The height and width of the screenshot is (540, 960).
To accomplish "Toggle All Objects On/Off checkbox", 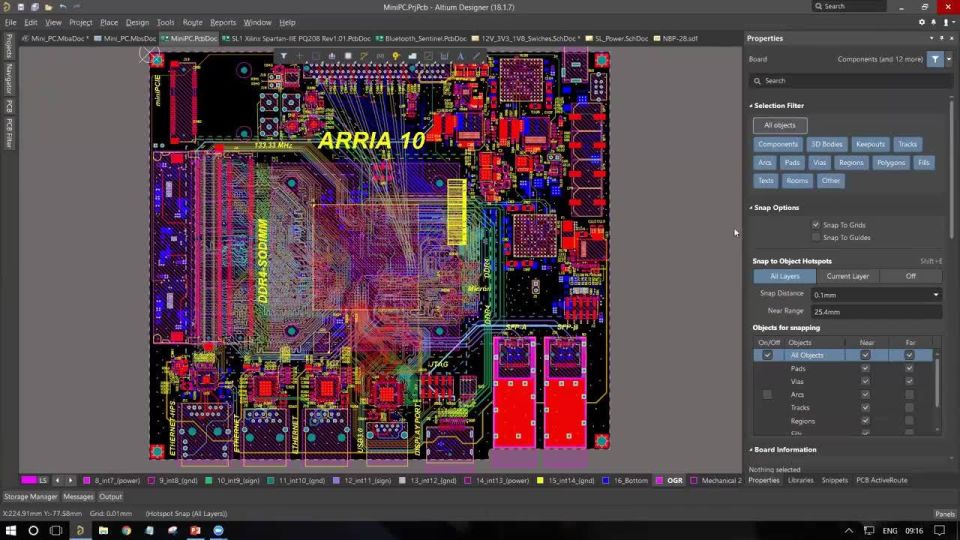I will pyautogui.click(x=767, y=355).
